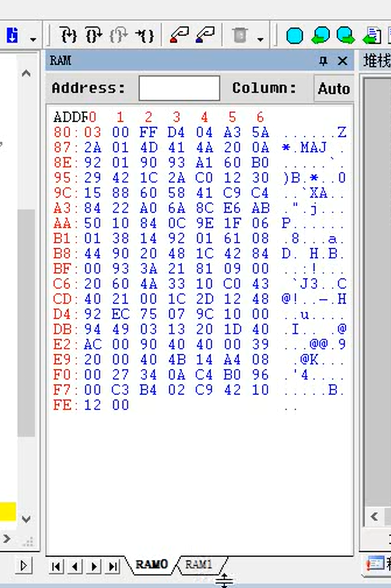Click scroll left arrow in stack panel
This screenshot has width=391, height=588.
pyautogui.click(x=374, y=516)
